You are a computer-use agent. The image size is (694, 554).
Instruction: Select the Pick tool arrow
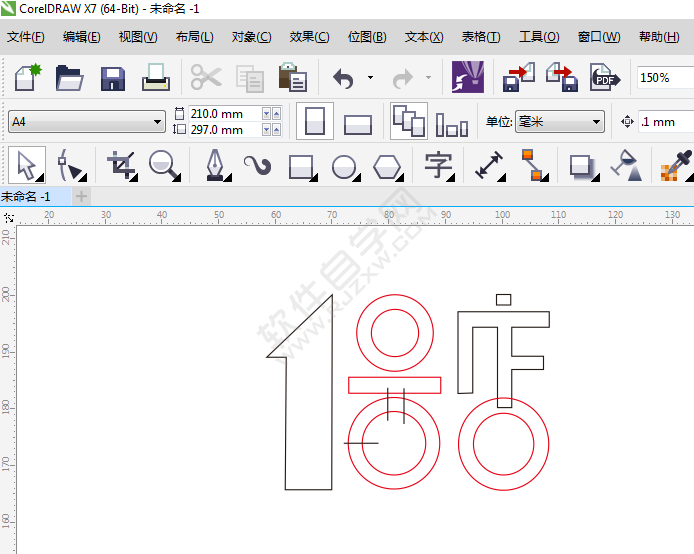tap(27, 164)
